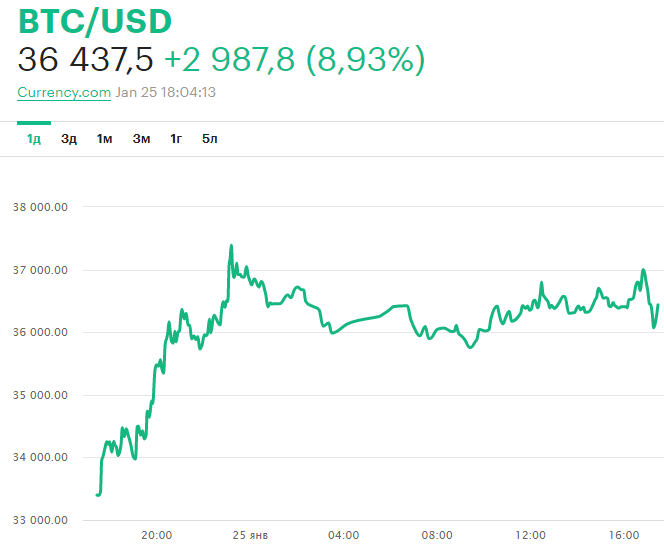The image size is (664, 545).
Task: Click the Jan 25 18:04:13 timestamp
Action: [166, 92]
